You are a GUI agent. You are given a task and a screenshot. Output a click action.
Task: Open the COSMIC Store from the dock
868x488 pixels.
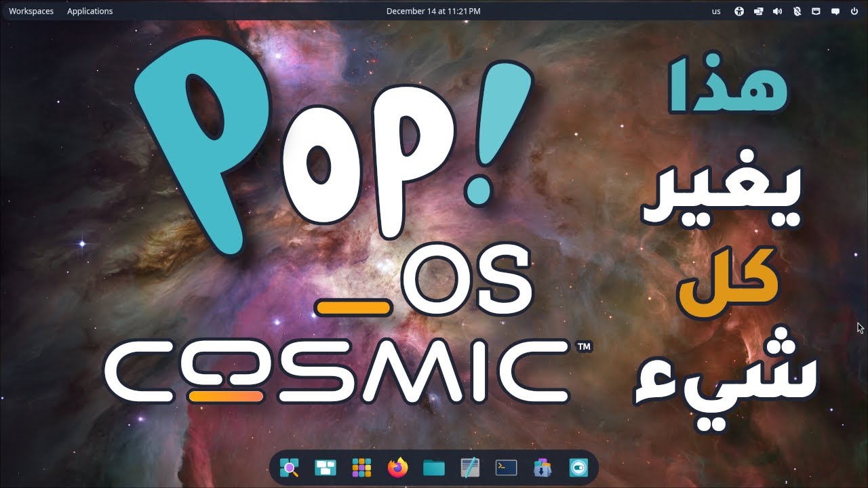[x=542, y=468]
